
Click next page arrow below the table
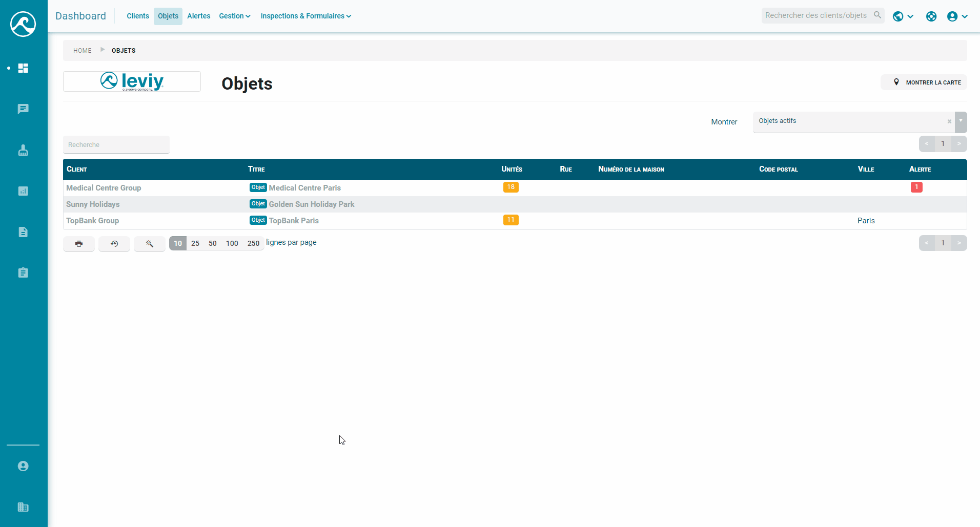[959, 243]
